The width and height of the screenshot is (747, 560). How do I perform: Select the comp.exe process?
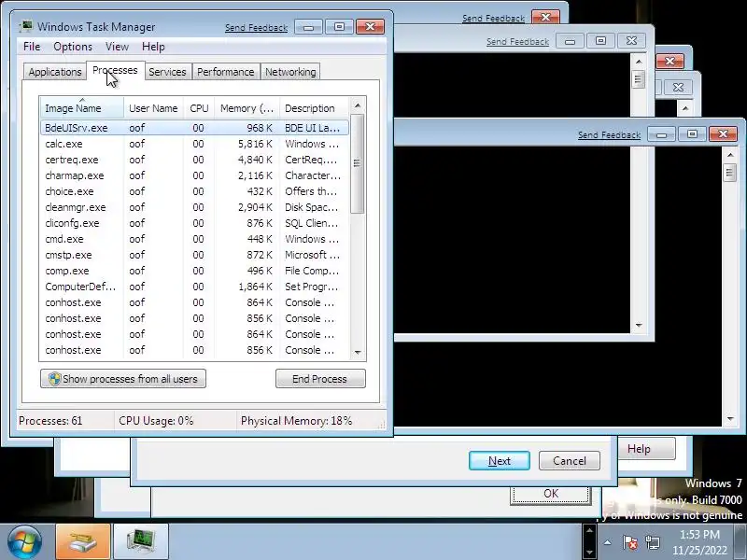pyautogui.click(x=194, y=271)
